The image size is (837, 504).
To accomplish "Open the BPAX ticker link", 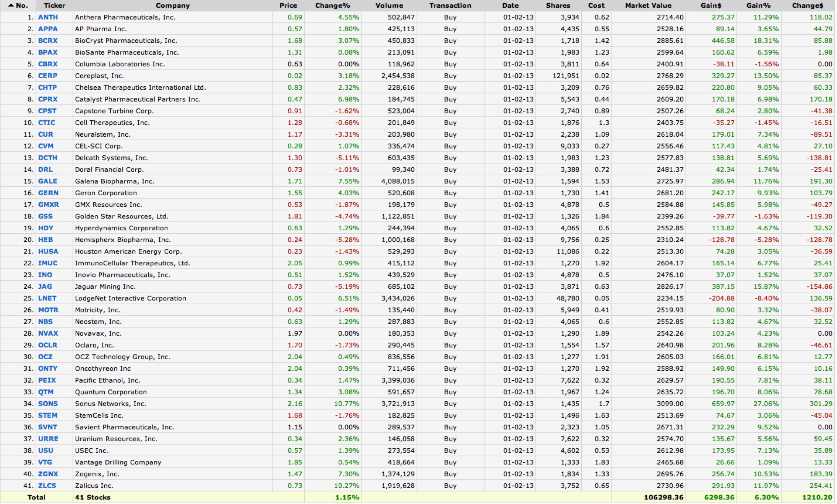I will 48,52.
